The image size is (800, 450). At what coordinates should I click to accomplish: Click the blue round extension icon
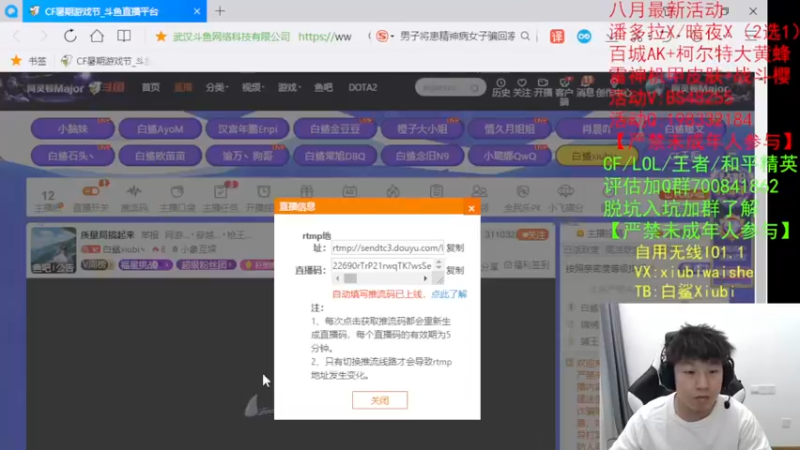[x=584, y=36]
